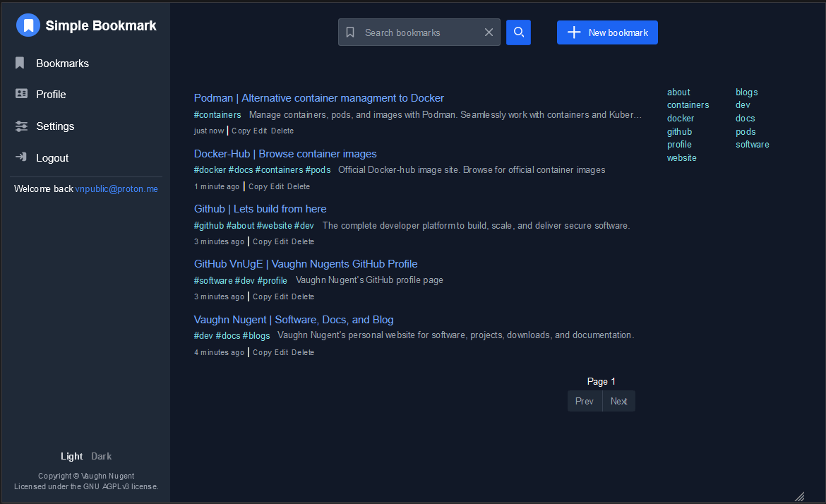
Task: Open the Docker-Hub bookmark link
Action: 285,154
